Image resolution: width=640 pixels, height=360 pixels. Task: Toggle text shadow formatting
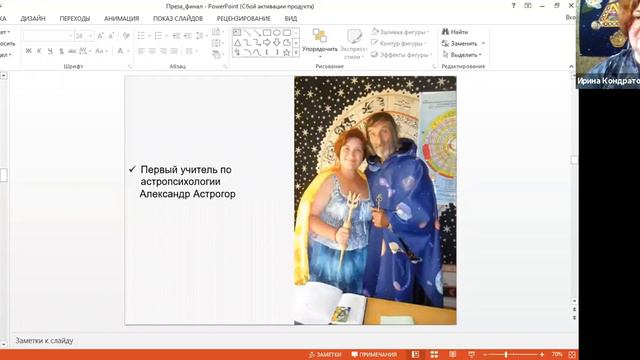click(61, 51)
